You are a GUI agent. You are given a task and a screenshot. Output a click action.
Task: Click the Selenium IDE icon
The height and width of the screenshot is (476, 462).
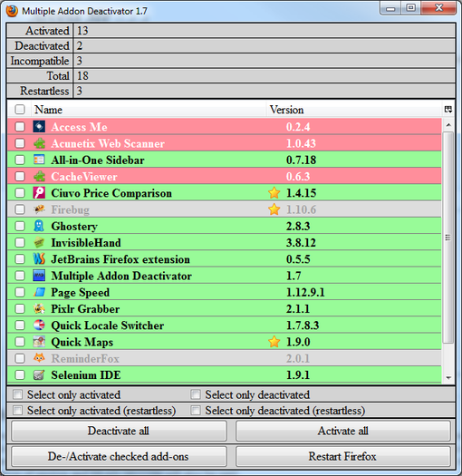pyautogui.click(x=39, y=375)
